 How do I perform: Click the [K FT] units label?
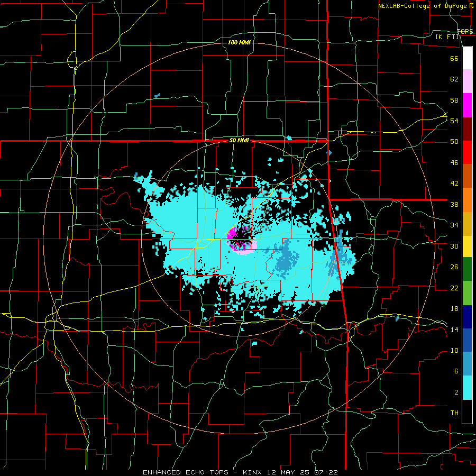tap(447, 36)
